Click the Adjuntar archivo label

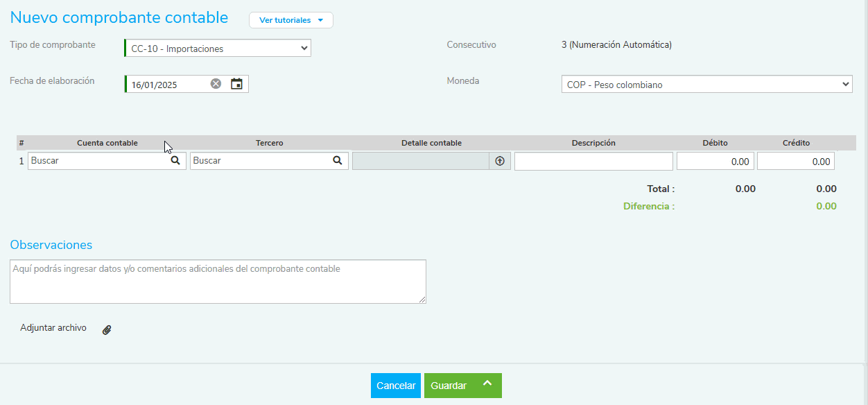(53, 328)
